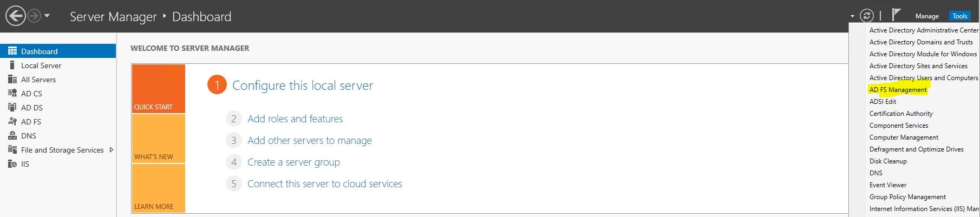Open the small dropdown arrow beside refresh

tap(852, 17)
